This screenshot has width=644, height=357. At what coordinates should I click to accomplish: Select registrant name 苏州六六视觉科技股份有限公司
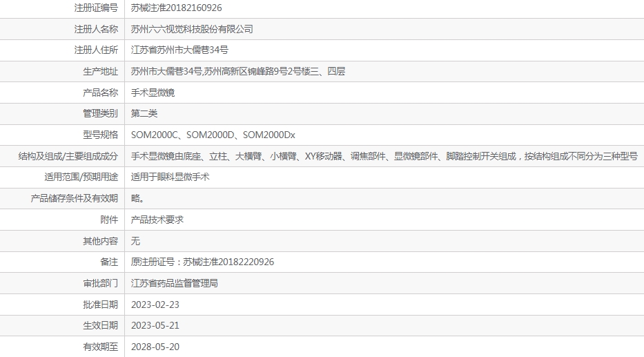coord(192,29)
